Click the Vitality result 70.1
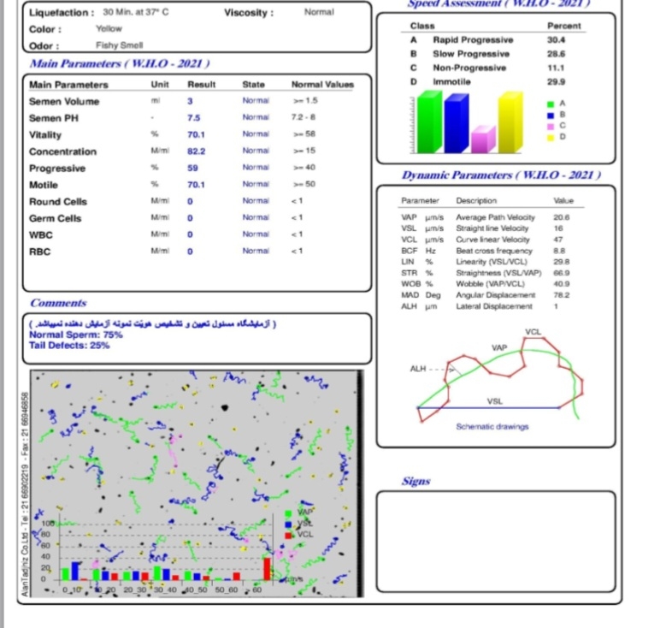 [x=196, y=134]
